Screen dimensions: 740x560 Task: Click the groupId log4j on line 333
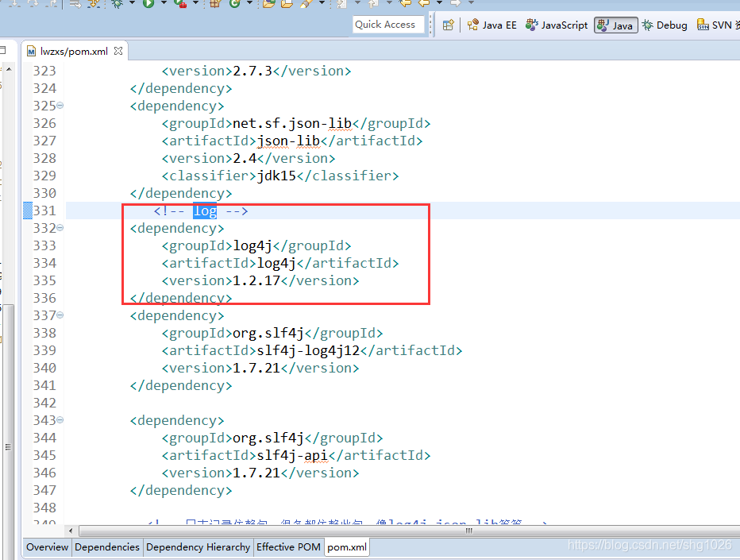(252, 245)
